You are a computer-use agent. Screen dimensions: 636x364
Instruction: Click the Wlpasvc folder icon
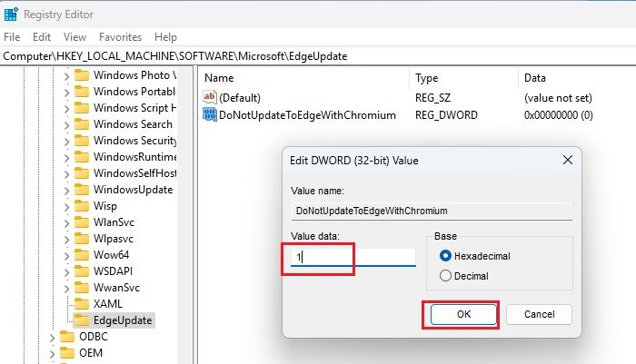point(82,239)
